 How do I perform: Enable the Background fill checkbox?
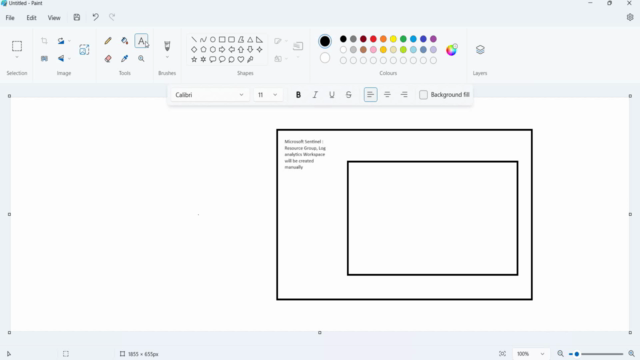tap(423, 95)
